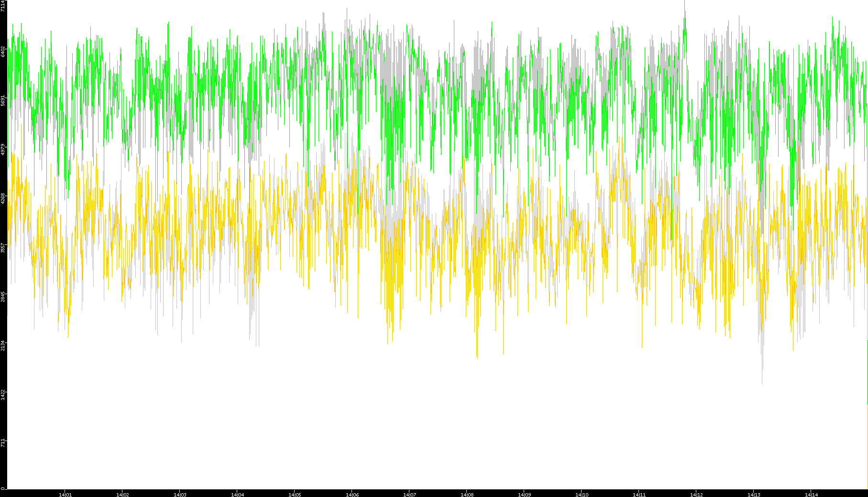Click the 14:02 time axis tick
This screenshot has height=497, width=868.
point(122,494)
